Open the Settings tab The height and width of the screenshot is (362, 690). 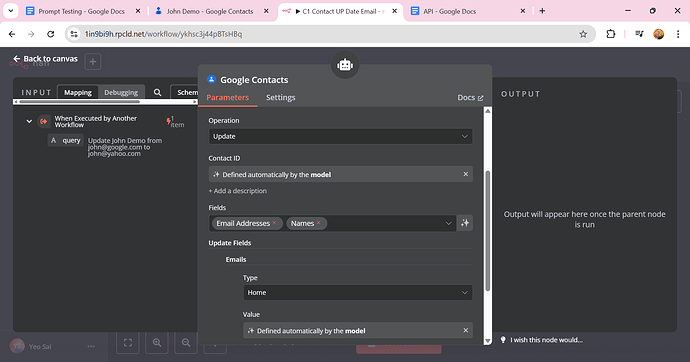coord(280,98)
